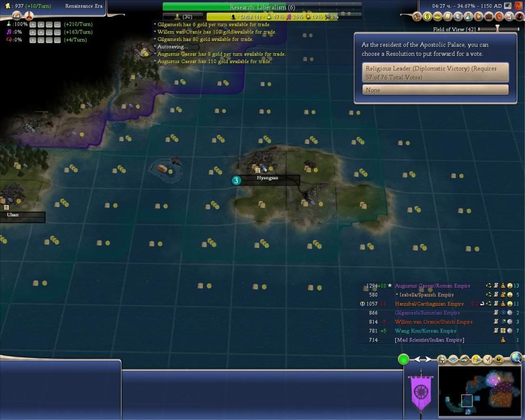Toggle the tile yields display button
This screenshot has height=420, width=525.
(x=476, y=359)
